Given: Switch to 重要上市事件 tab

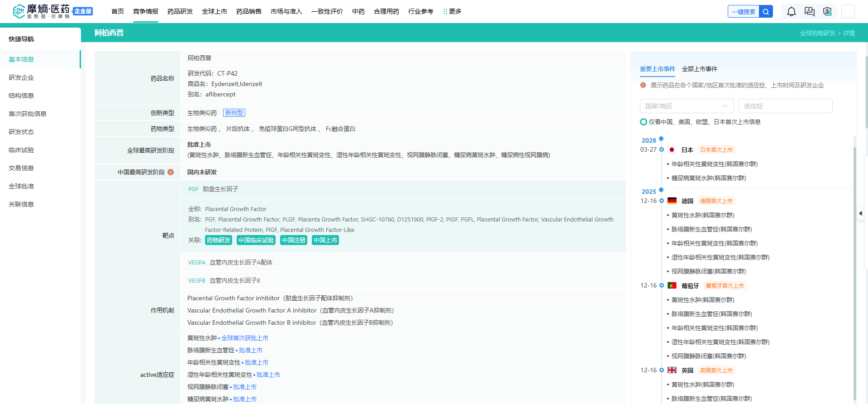Looking at the screenshot, I should (657, 69).
